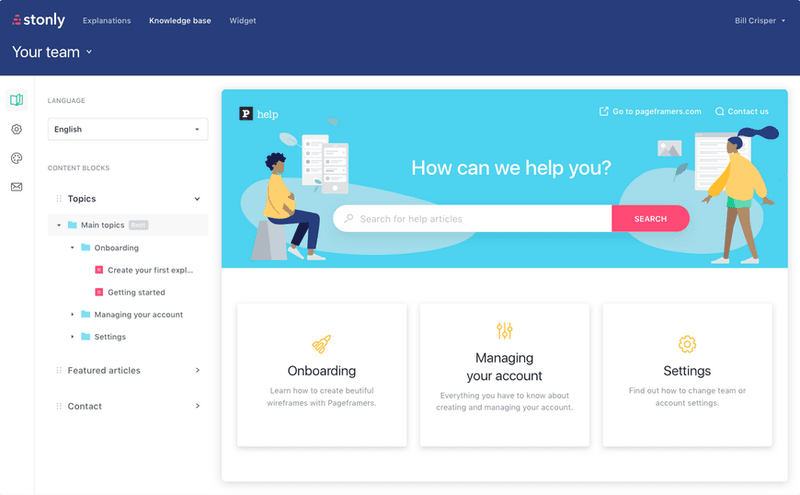Go to the Widget tab

click(x=242, y=20)
